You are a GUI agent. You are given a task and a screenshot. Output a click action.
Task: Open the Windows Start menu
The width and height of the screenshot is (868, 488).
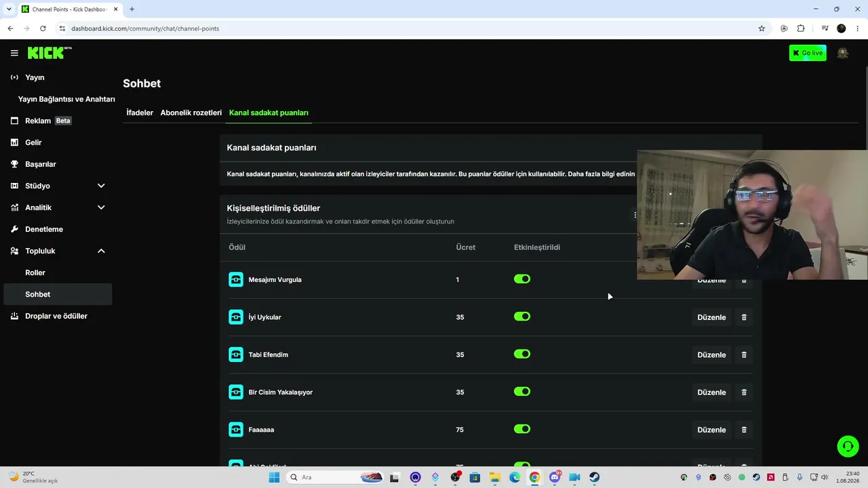pyautogui.click(x=274, y=477)
